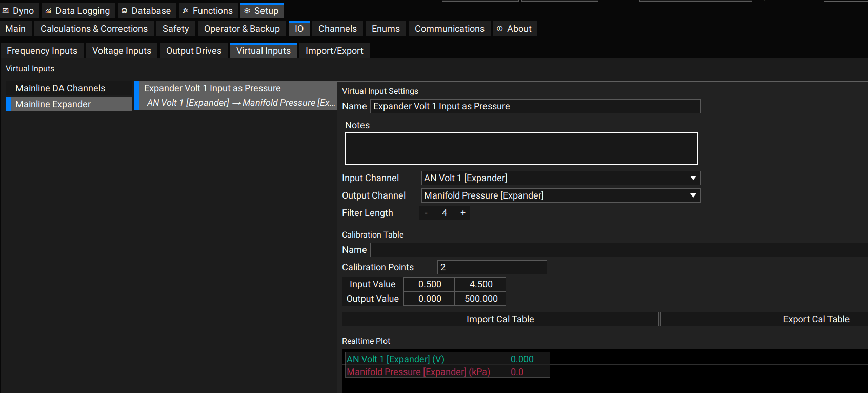
Task: Open the Output Channel dropdown
Action: (x=561, y=195)
